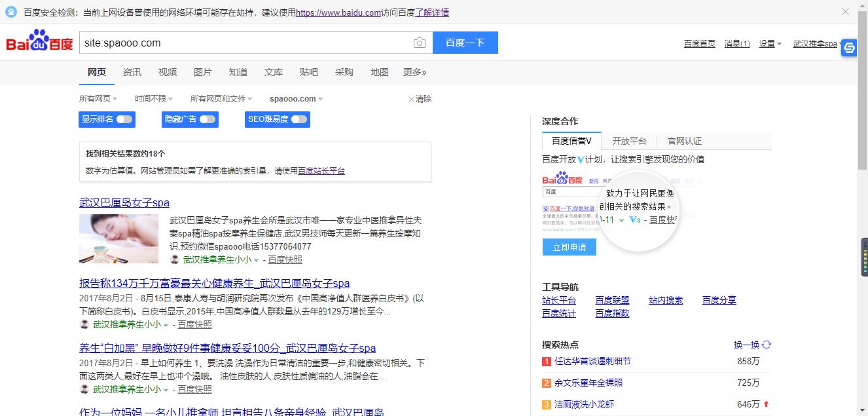Switch to the 资讯 tab
The width and height of the screenshot is (868, 416).
(132, 72)
